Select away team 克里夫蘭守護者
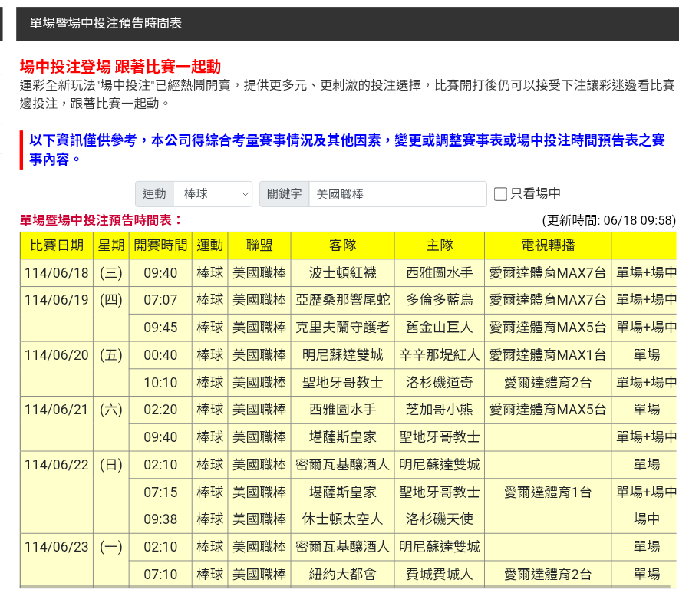 point(342,328)
